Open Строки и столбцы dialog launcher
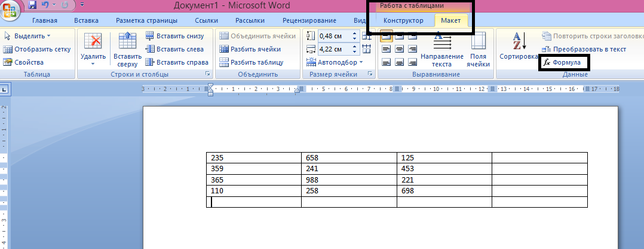644x249 pixels. 208,74
